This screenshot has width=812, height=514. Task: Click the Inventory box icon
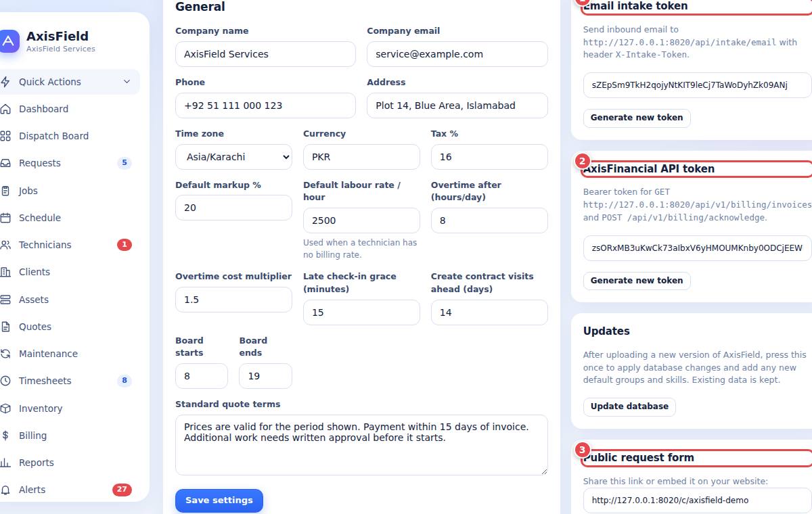click(5, 408)
